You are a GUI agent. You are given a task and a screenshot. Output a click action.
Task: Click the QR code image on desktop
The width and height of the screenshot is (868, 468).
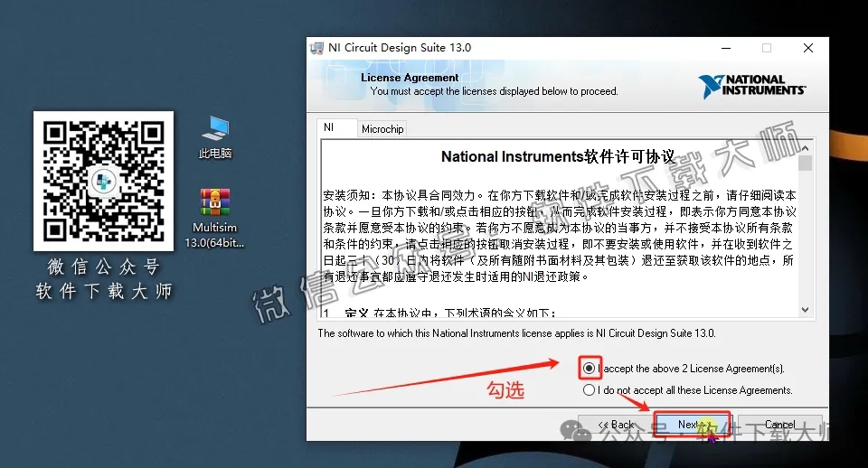click(x=103, y=181)
